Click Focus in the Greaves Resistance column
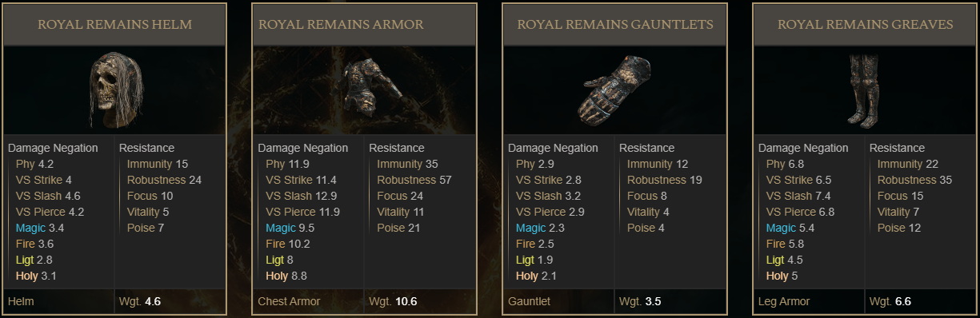The height and width of the screenshot is (318, 980). coord(893,196)
